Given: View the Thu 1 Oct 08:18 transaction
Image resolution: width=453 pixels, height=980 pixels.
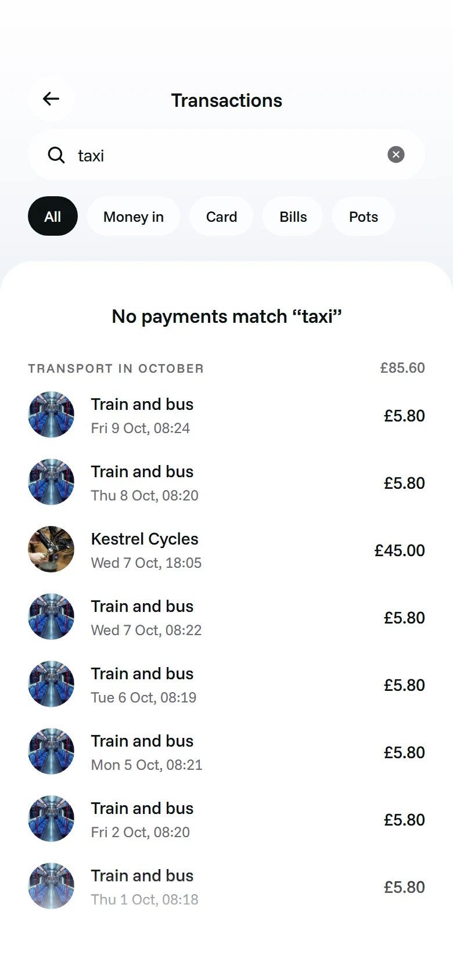Looking at the screenshot, I should pyautogui.click(x=227, y=886).
